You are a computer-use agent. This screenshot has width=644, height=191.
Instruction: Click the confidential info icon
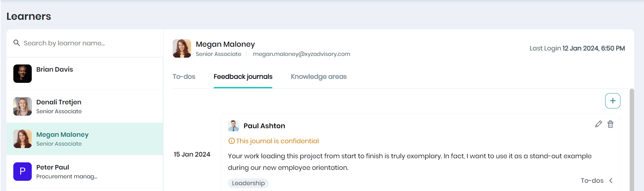click(231, 141)
